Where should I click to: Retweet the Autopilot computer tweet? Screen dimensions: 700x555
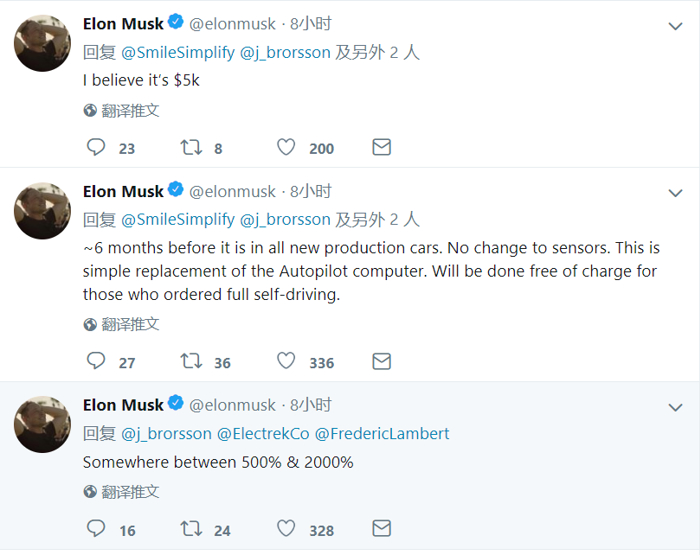tap(191, 361)
